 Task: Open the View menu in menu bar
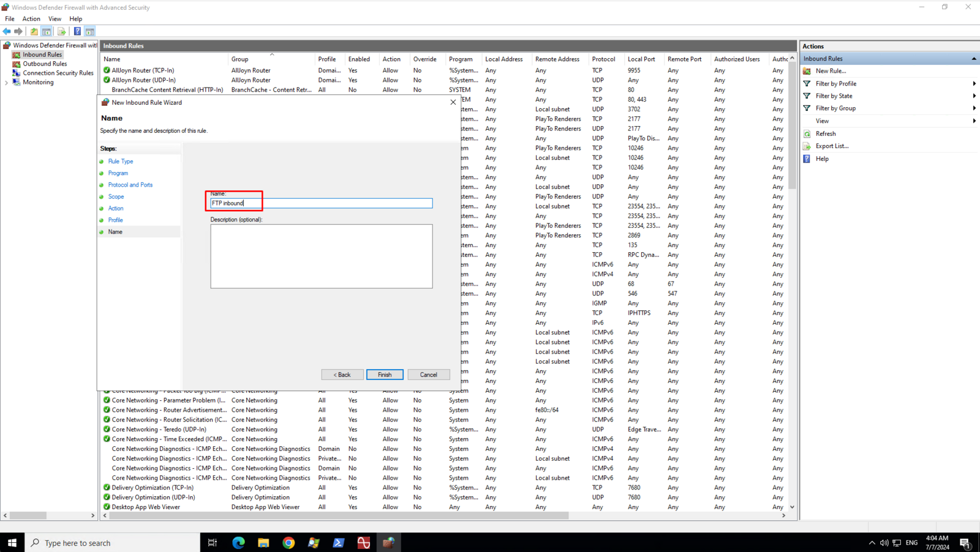55,19
